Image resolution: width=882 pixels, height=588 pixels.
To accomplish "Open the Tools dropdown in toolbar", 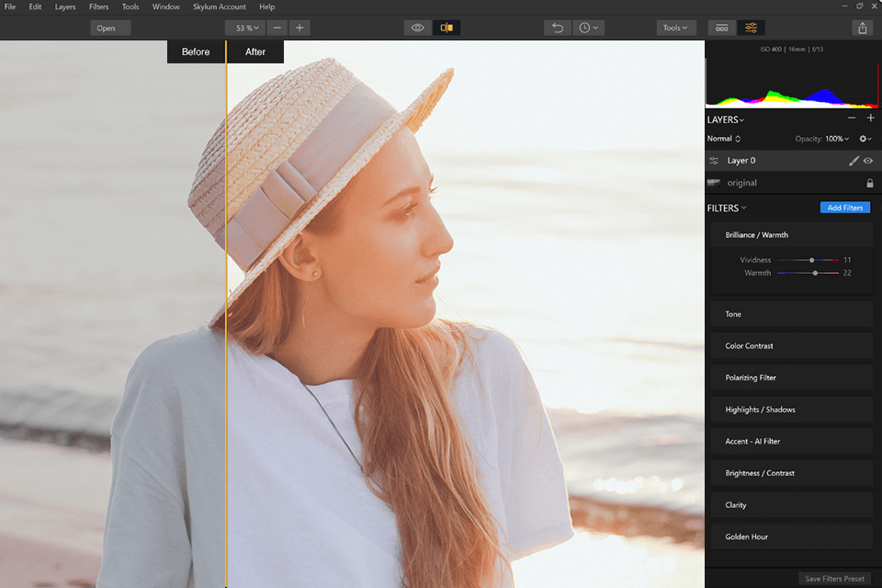I will [x=676, y=28].
